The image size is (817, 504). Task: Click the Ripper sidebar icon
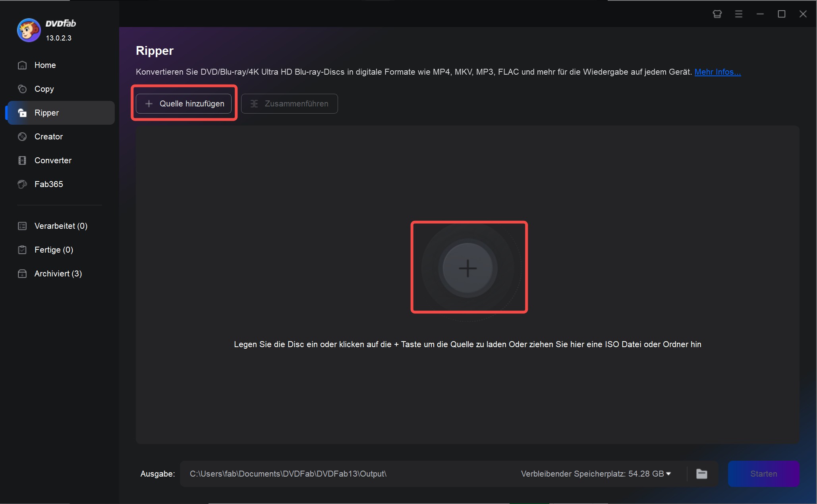click(22, 112)
